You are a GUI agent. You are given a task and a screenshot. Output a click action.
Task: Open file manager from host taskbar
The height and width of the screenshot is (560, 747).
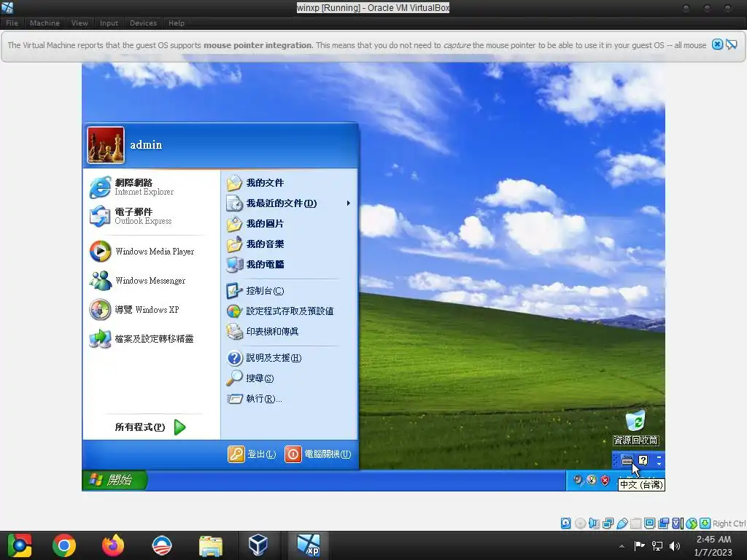pos(211,545)
